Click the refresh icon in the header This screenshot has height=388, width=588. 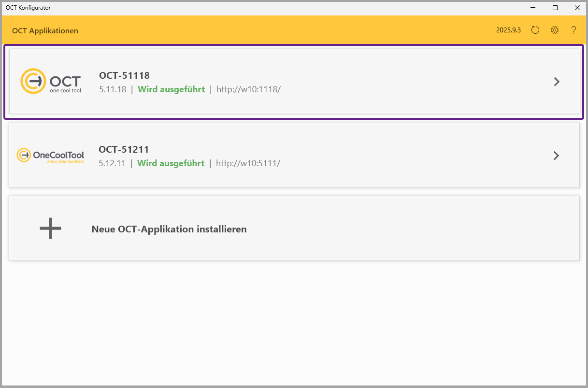point(535,30)
